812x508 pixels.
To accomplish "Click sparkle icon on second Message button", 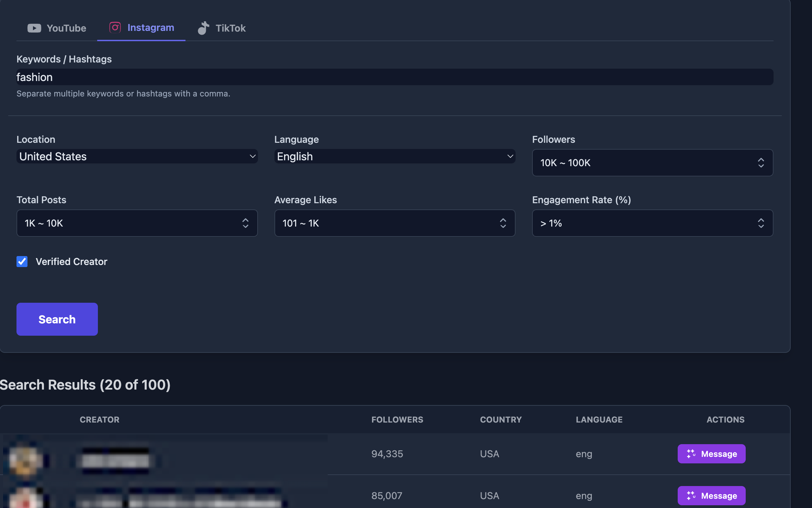I will [691, 496].
